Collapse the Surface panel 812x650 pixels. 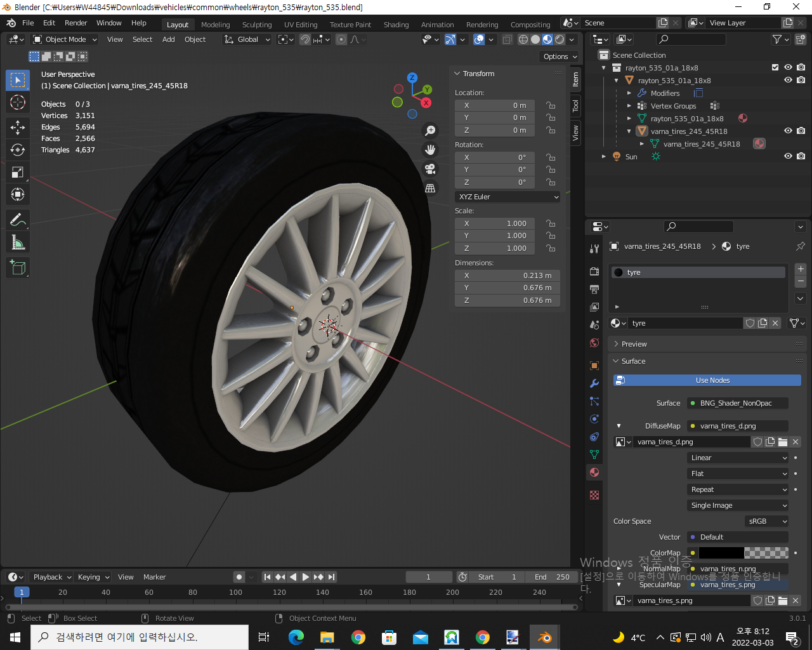pos(633,361)
